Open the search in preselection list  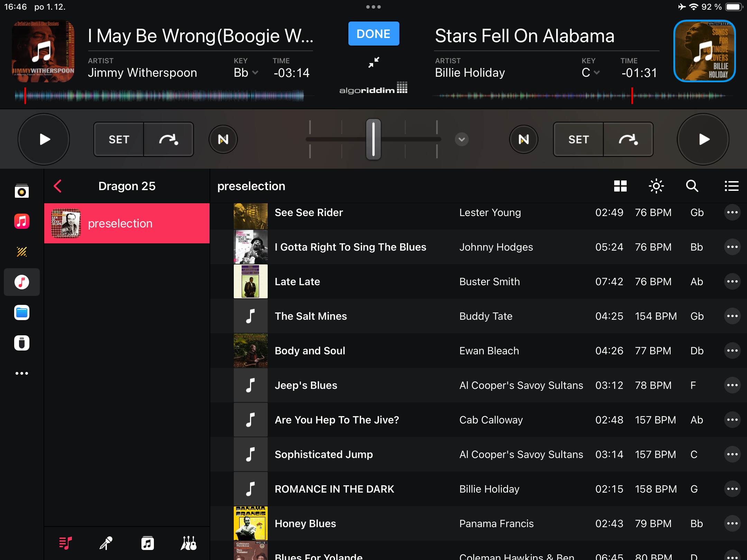692,186
